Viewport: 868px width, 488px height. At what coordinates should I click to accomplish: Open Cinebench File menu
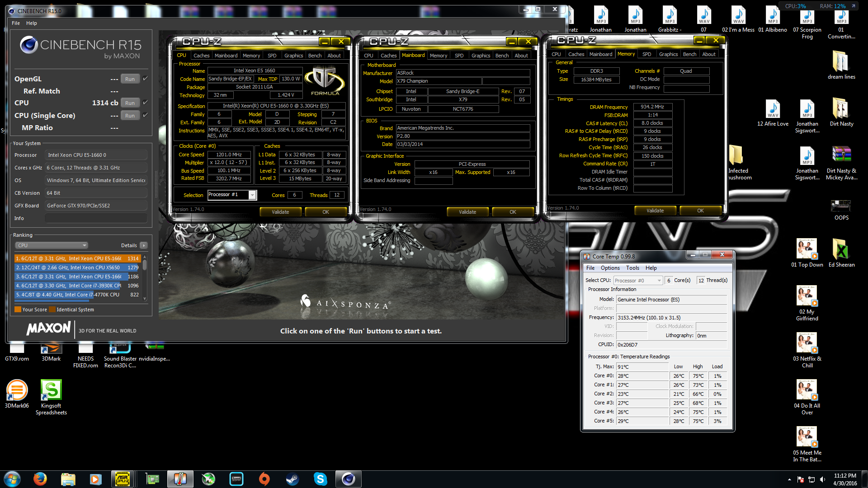[16, 23]
